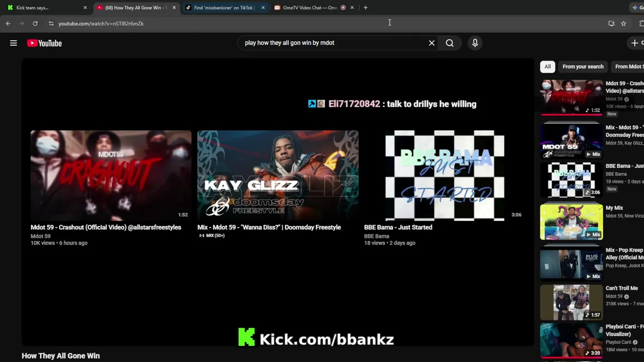This screenshot has width=644, height=362.
Task: Play the BBE Bama Just Started endscreen thumbnail
Action: pos(445,175)
